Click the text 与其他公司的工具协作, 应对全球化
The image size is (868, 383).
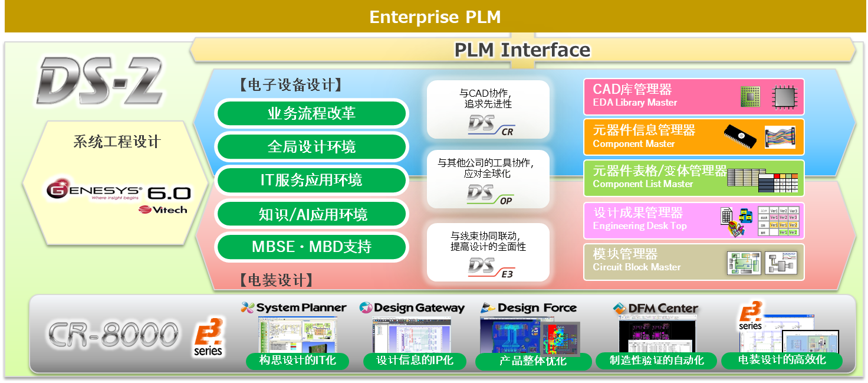click(x=485, y=168)
